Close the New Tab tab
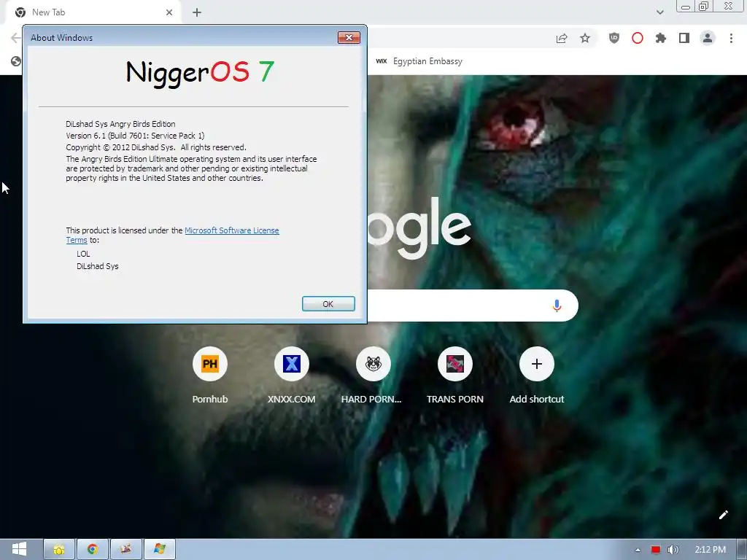Screen dimensions: 747x560 click(169, 12)
